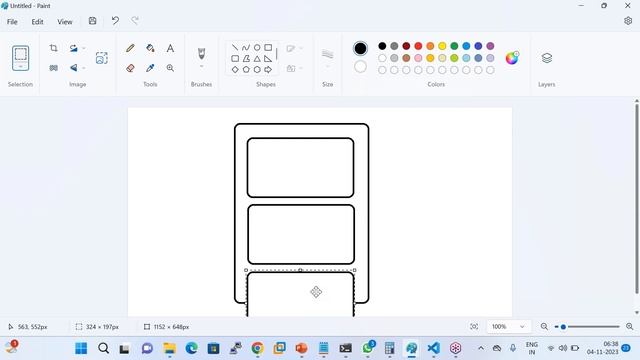
Task: Click the Fit to window icon
Action: point(474,327)
